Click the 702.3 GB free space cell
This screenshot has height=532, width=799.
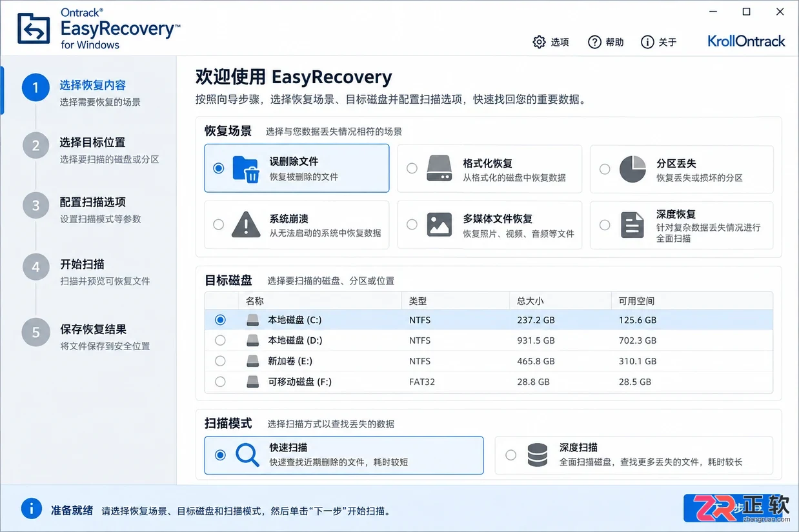tap(638, 340)
